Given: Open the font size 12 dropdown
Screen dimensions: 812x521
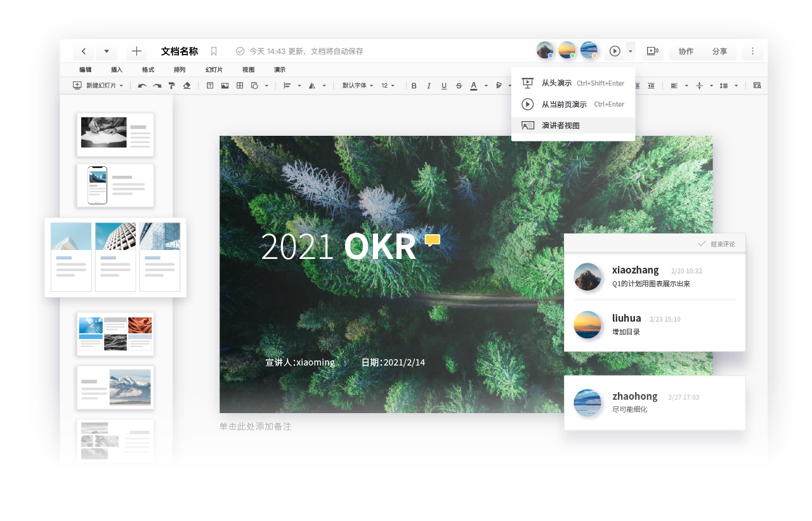Looking at the screenshot, I should pyautogui.click(x=388, y=86).
